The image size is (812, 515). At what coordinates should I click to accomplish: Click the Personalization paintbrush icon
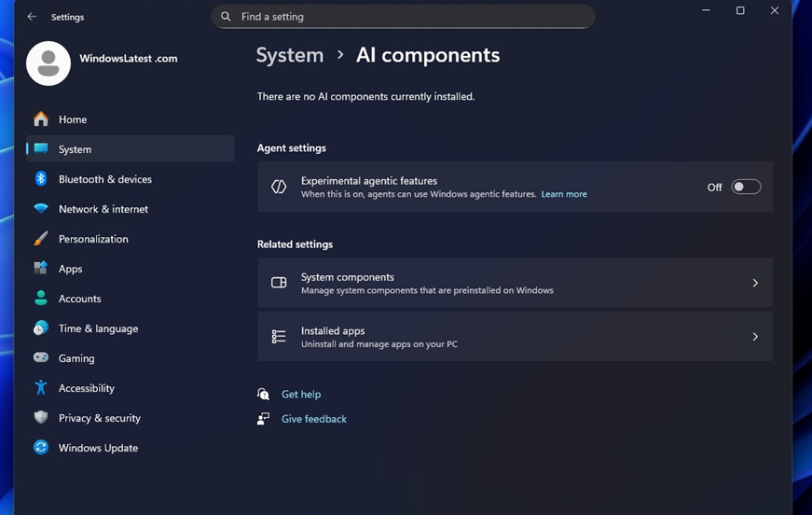[41, 238]
